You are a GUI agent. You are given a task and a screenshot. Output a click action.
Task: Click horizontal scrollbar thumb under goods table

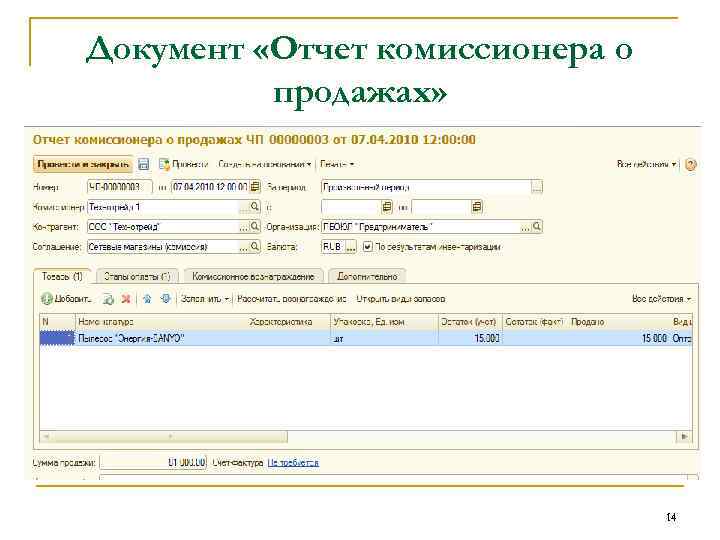coord(169,436)
